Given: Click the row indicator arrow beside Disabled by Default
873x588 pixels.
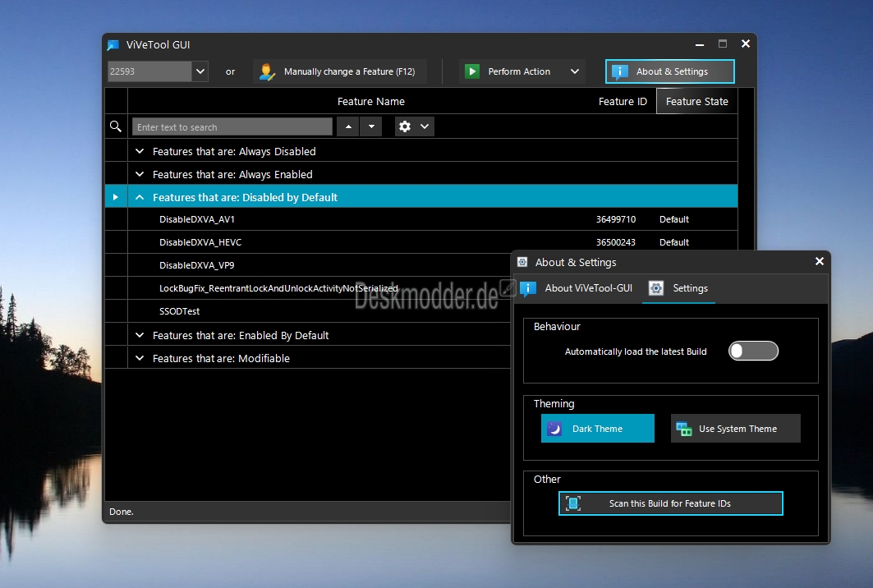Looking at the screenshot, I should click(x=116, y=197).
